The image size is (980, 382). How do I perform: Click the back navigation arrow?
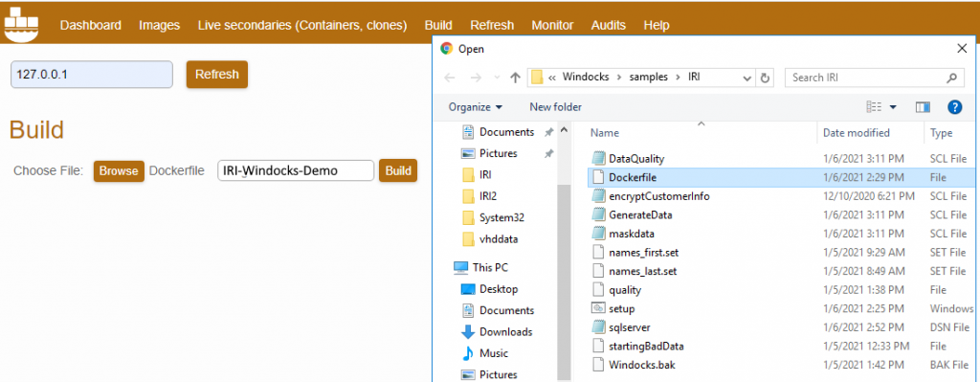point(450,78)
